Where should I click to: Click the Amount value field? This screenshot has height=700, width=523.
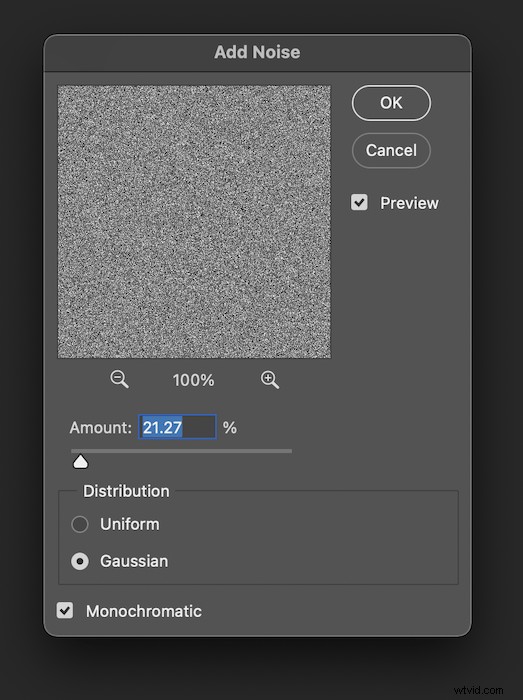pos(178,427)
